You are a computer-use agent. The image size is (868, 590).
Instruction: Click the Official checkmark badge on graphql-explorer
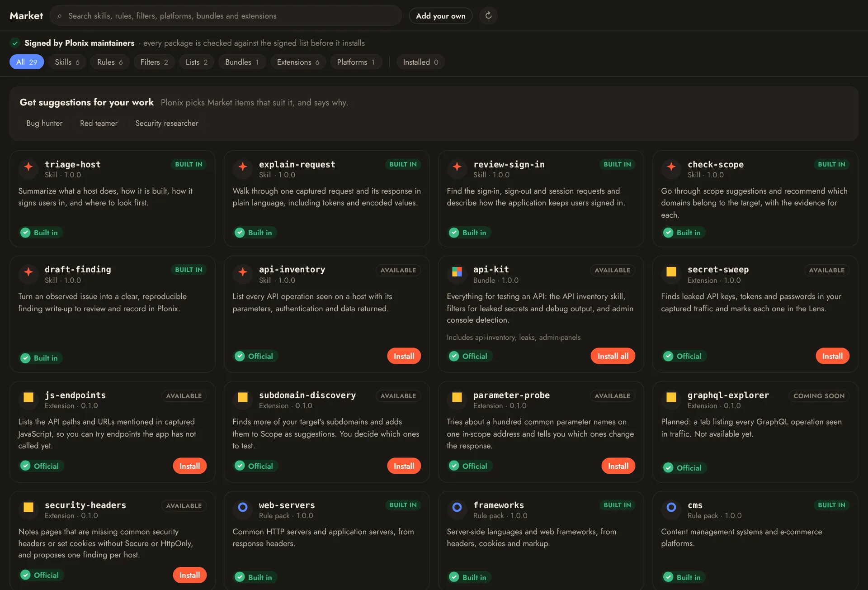pyautogui.click(x=684, y=468)
